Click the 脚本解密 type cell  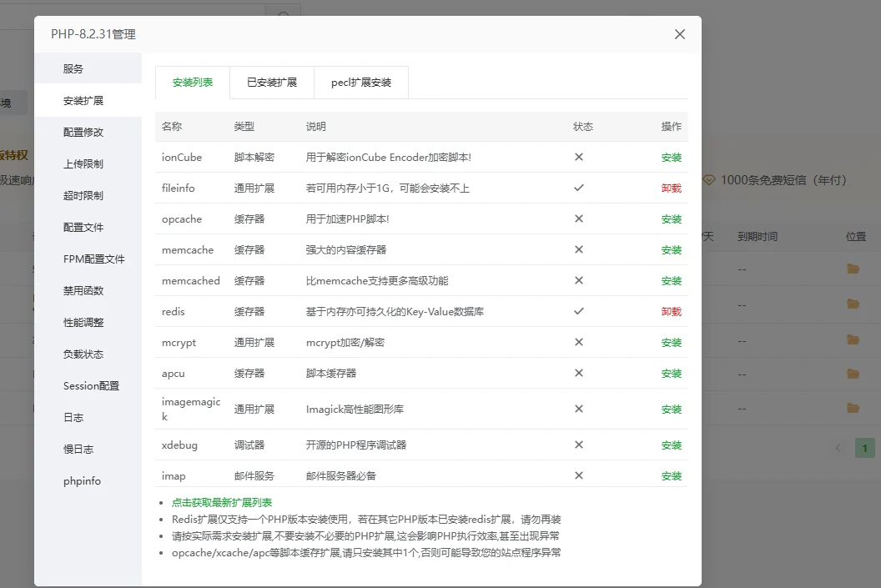pyautogui.click(x=254, y=158)
